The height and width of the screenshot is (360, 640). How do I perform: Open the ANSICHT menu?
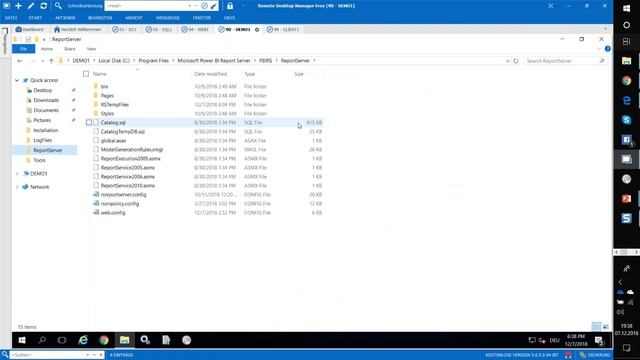[x=134, y=18]
